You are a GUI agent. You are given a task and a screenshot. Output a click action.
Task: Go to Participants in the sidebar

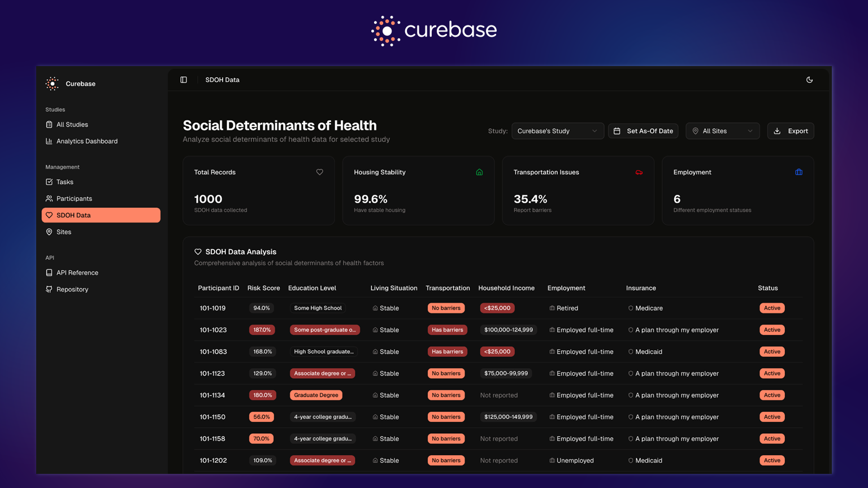pos(74,199)
